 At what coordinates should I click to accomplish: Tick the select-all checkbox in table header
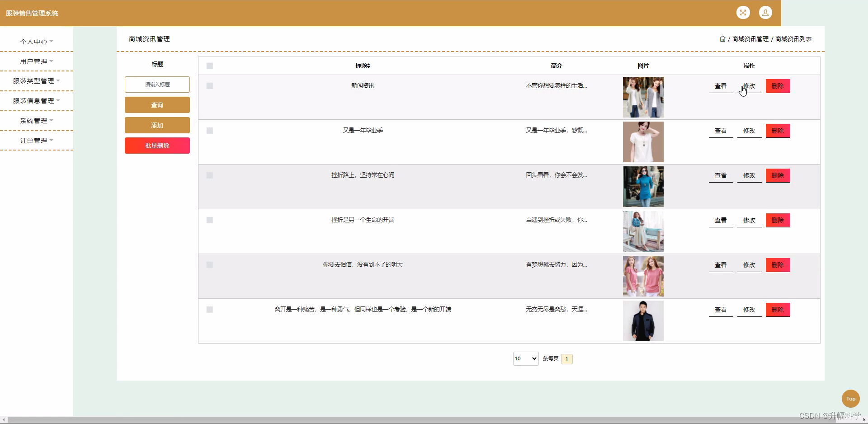point(210,66)
